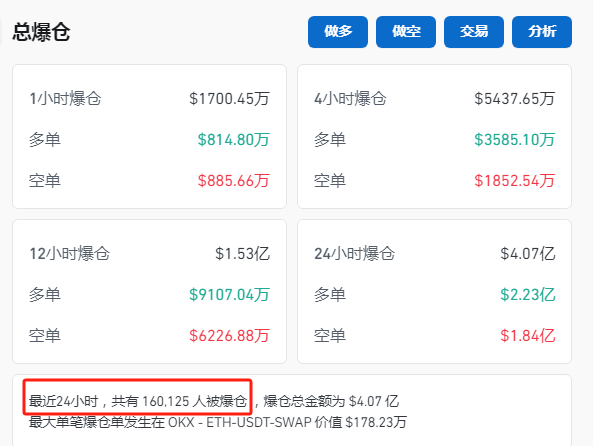This screenshot has height=446, width=593.
Task: Select the 1小时爆仓 label
Action: click(65, 99)
